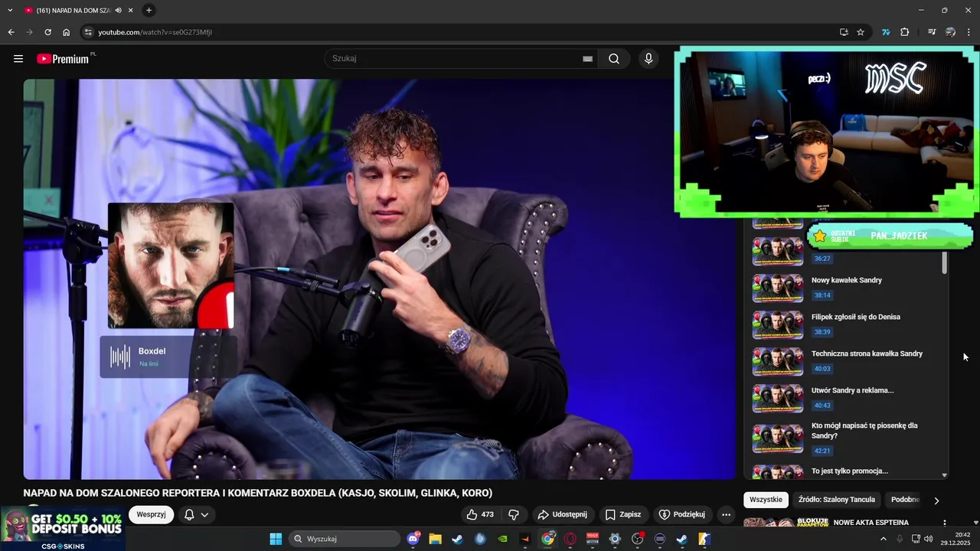Image resolution: width=980 pixels, height=551 pixels.
Task: Open browser extensions puzzle icon
Action: (905, 32)
